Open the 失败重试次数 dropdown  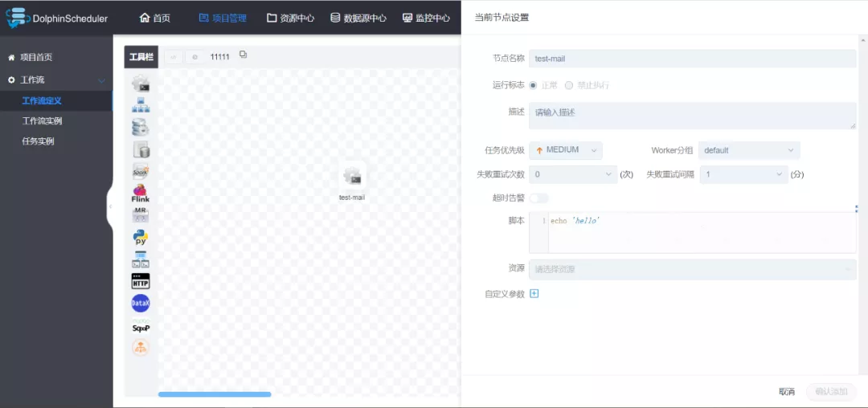pyautogui.click(x=573, y=175)
